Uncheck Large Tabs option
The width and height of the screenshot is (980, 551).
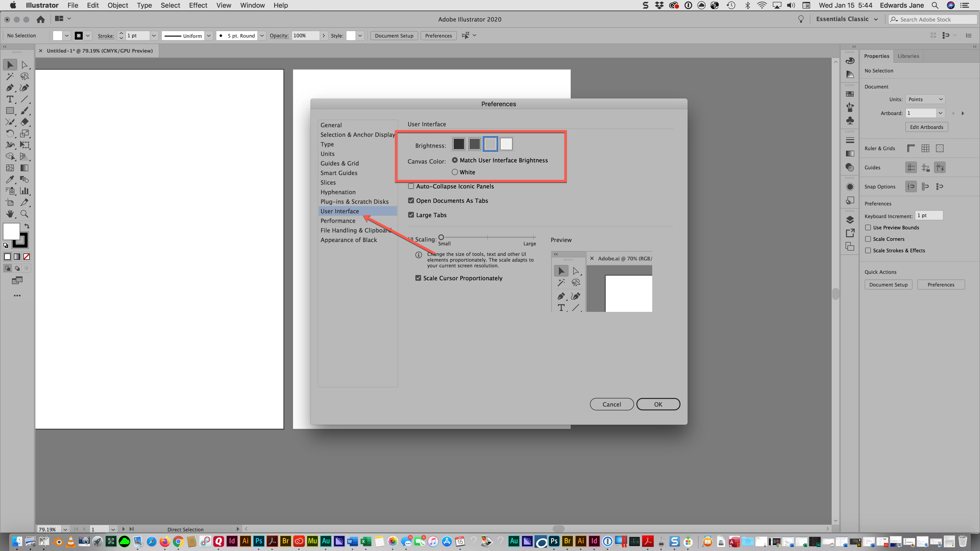(411, 215)
